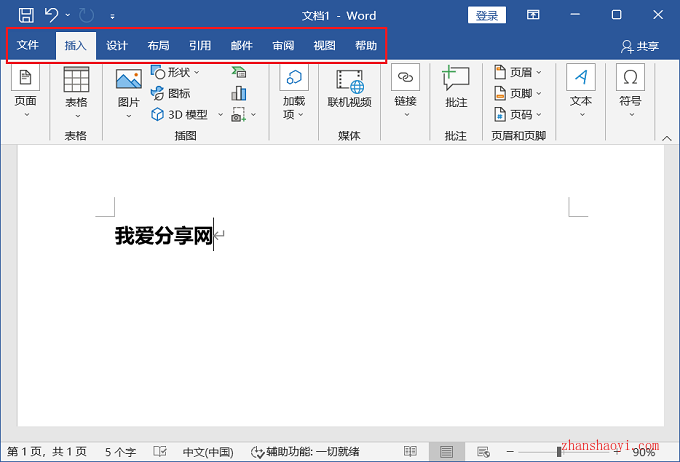Open the 形状 shapes gallery
This screenshot has height=462, width=680.
coord(175,72)
